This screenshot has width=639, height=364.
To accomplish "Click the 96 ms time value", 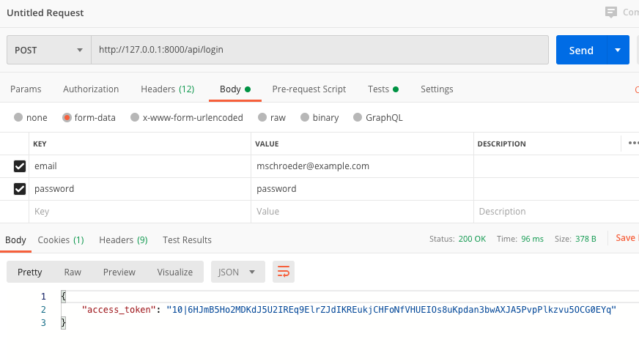I will click(x=532, y=239).
